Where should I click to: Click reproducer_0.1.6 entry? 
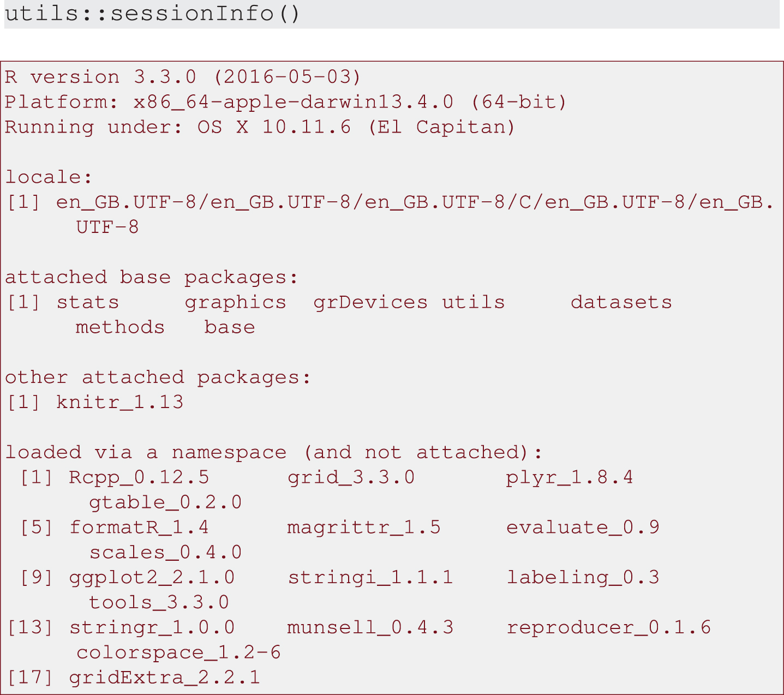click(x=608, y=628)
